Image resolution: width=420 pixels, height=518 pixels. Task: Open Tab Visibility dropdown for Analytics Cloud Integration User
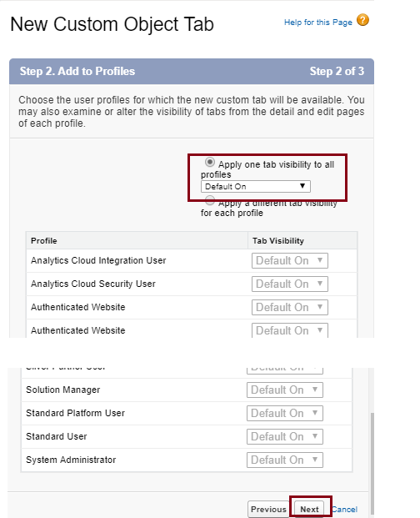290,260
